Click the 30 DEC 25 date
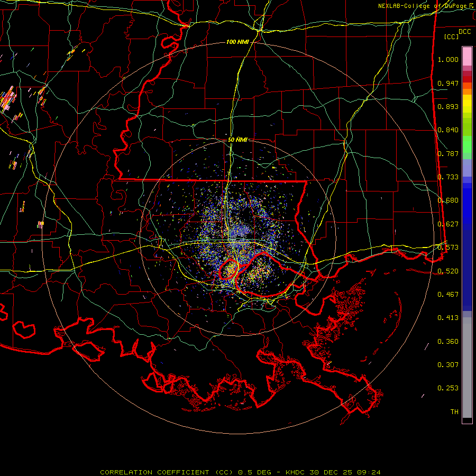 click(331, 472)
